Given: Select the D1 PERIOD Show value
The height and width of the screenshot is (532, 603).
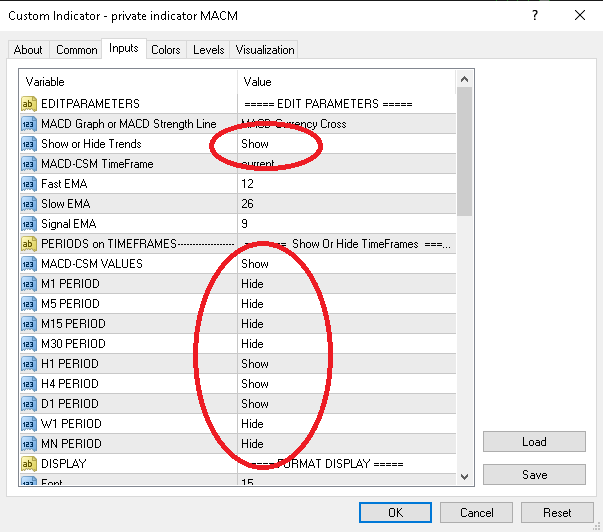Looking at the screenshot, I should [255, 404].
